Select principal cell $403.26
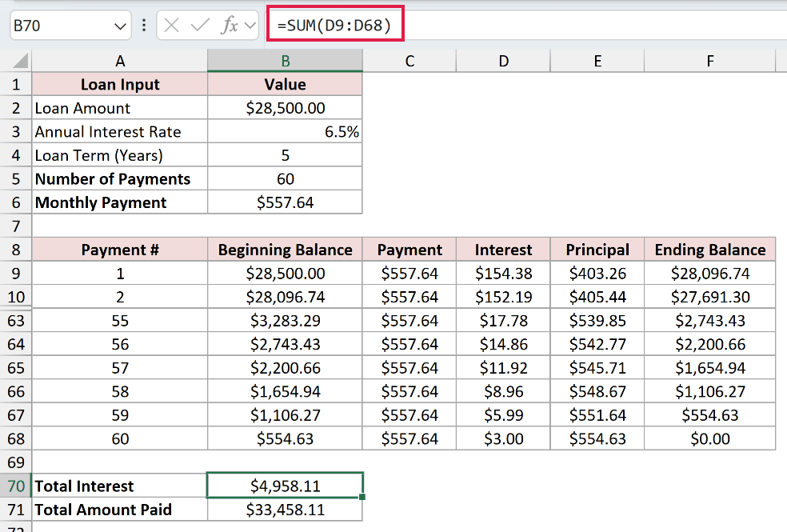This screenshot has height=532, width=787. 597,273
